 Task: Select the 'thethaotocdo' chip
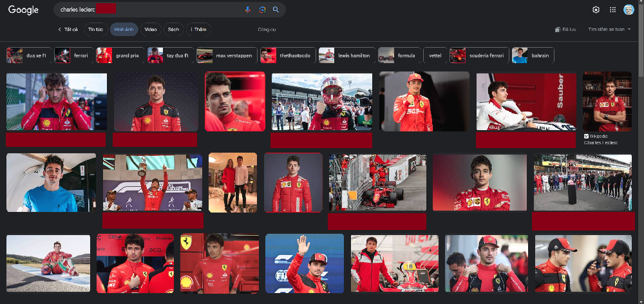point(288,55)
